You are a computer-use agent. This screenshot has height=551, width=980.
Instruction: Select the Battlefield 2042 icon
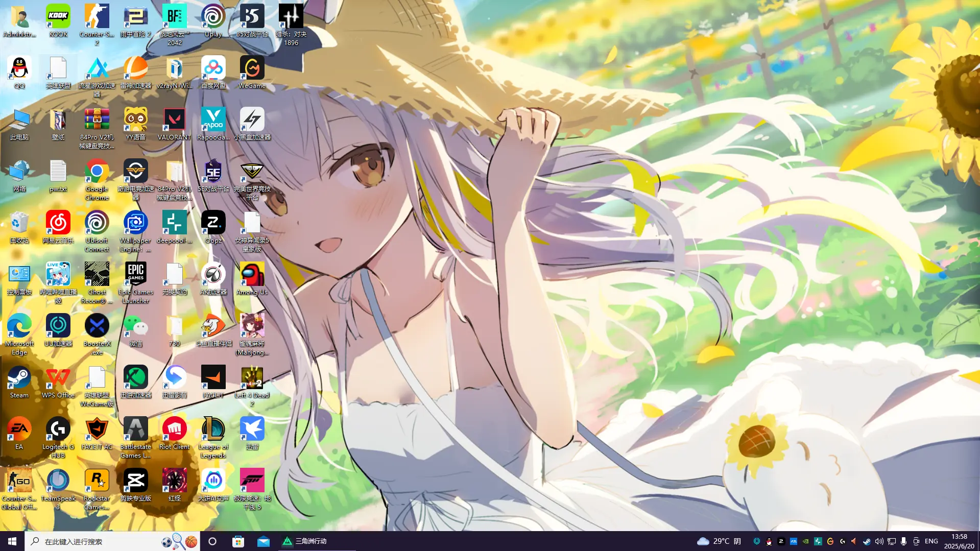click(175, 25)
